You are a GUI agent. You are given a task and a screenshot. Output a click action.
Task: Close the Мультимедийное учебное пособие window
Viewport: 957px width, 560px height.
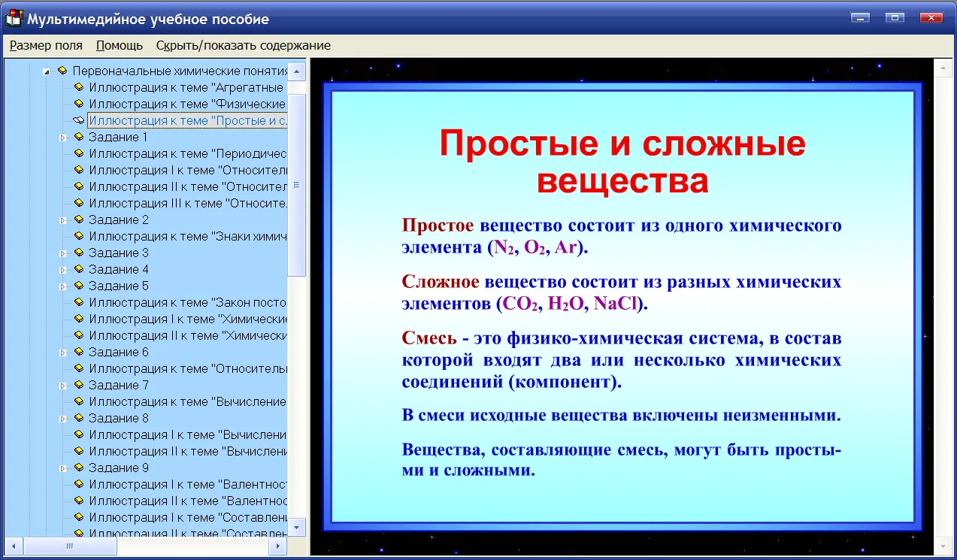pyautogui.click(x=931, y=17)
